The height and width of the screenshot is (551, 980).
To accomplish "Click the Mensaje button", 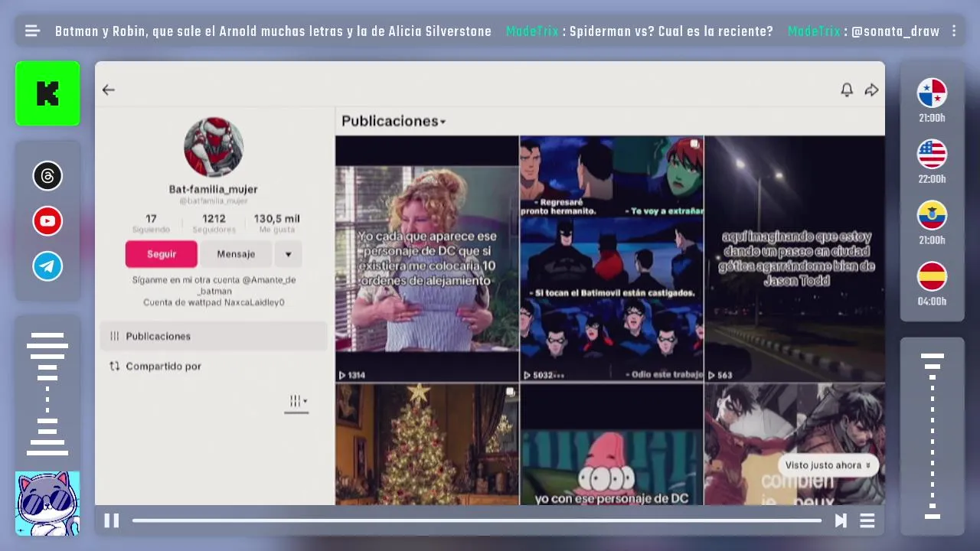I will click(x=236, y=254).
